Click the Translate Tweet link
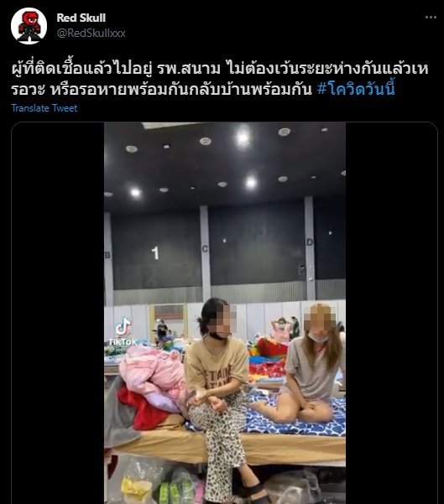444x504 pixels. tap(44, 108)
